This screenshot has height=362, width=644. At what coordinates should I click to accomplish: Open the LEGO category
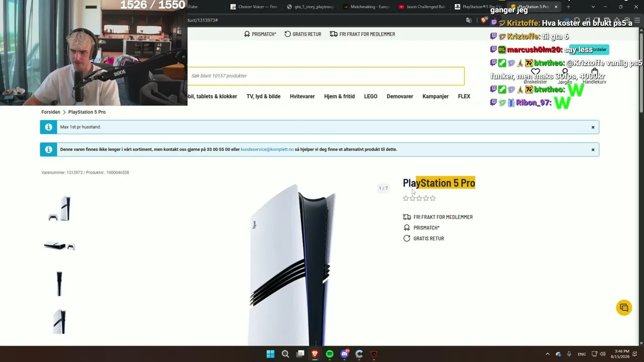(x=371, y=97)
